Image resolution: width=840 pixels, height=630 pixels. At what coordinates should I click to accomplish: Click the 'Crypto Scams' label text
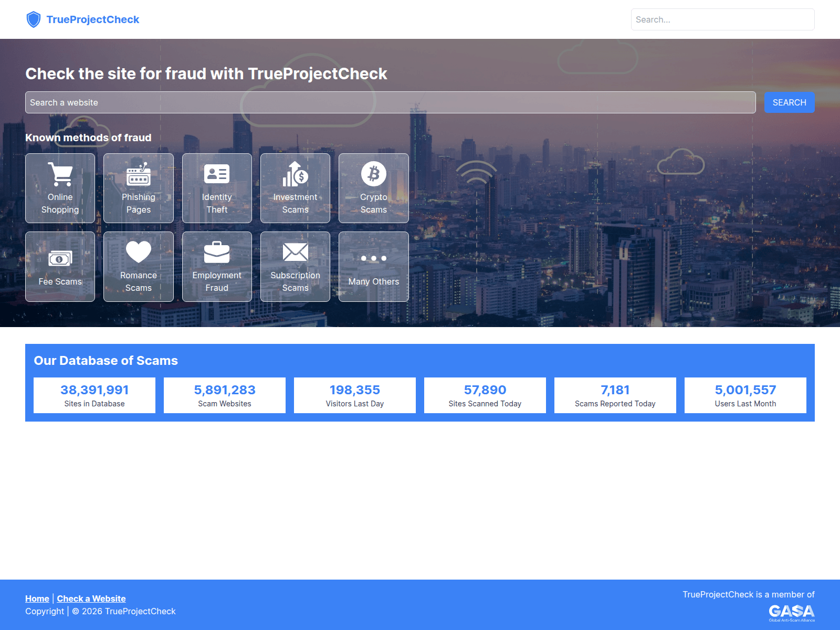[x=374, y=203]
